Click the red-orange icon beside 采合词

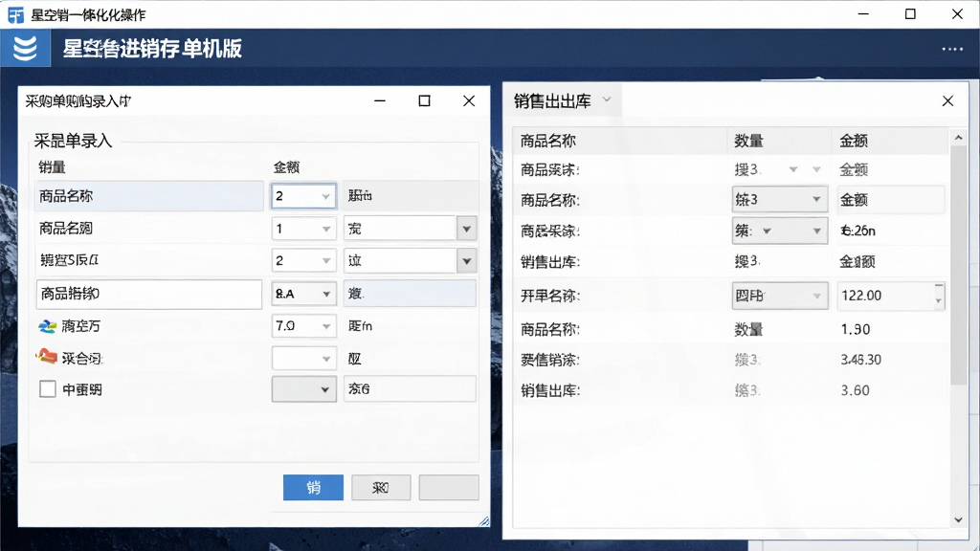click(x=47, y=357)
